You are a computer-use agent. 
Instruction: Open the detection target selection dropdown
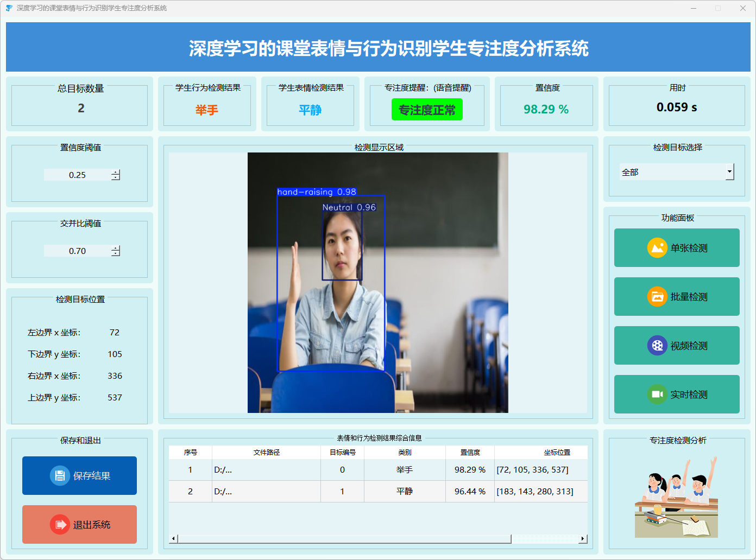pos(729,172)
